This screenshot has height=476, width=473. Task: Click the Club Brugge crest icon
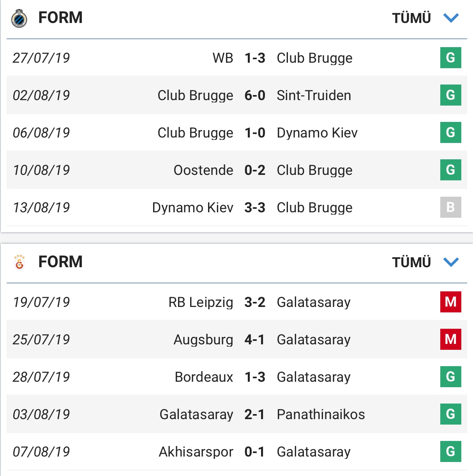point(19,18)
